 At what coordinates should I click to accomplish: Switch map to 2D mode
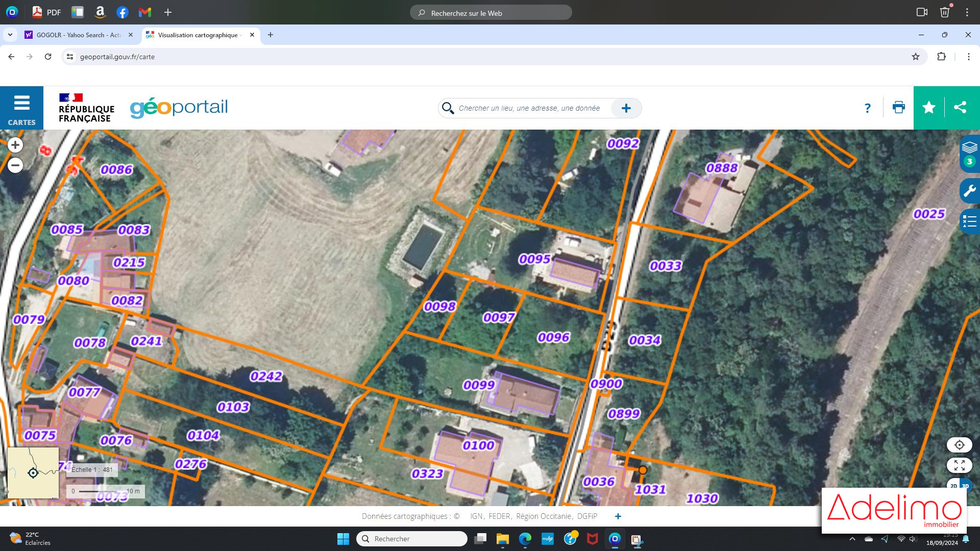tap(953, 486)
